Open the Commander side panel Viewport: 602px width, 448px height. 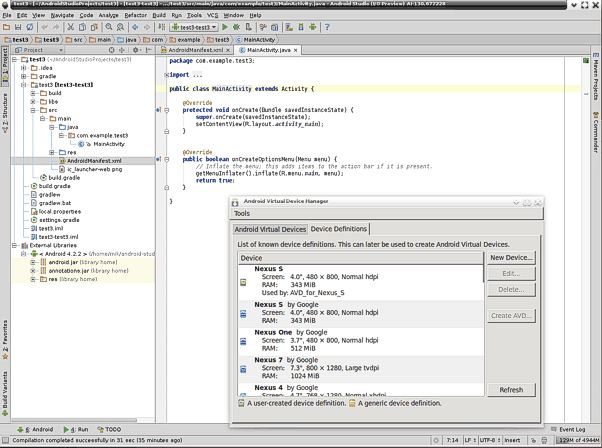point(595,131)
